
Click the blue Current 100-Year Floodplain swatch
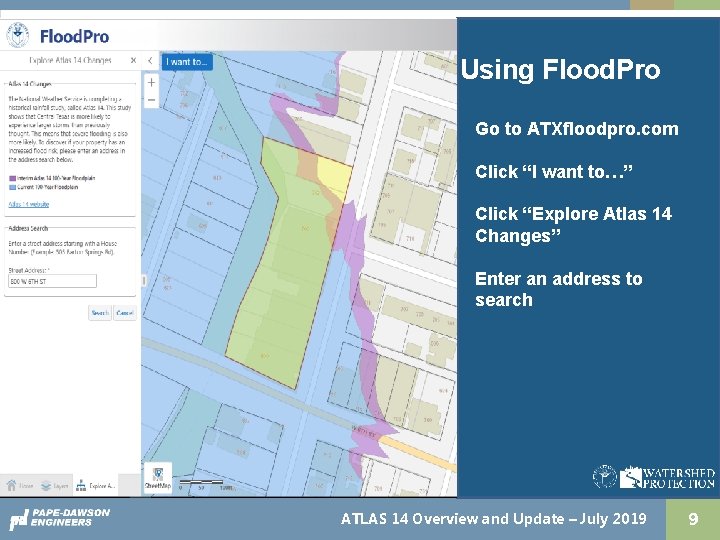tap(12, 187)
